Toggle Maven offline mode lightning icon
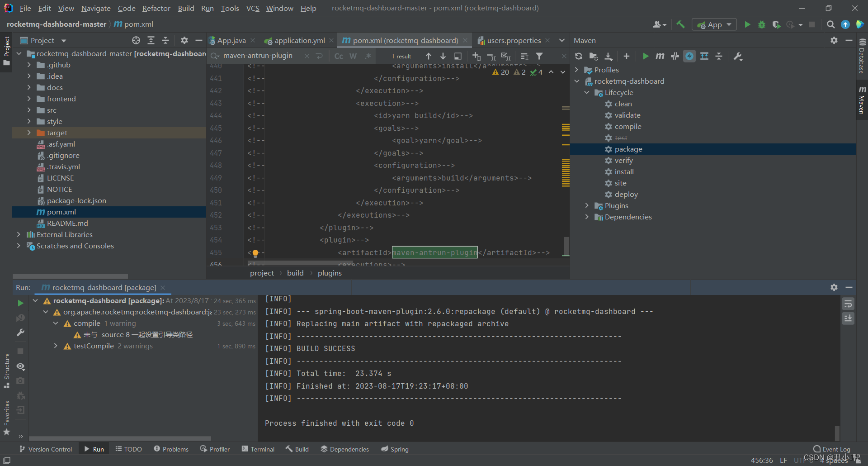Image resolution: width=868 pixels, height=466 pixels. tap(689, 56)
